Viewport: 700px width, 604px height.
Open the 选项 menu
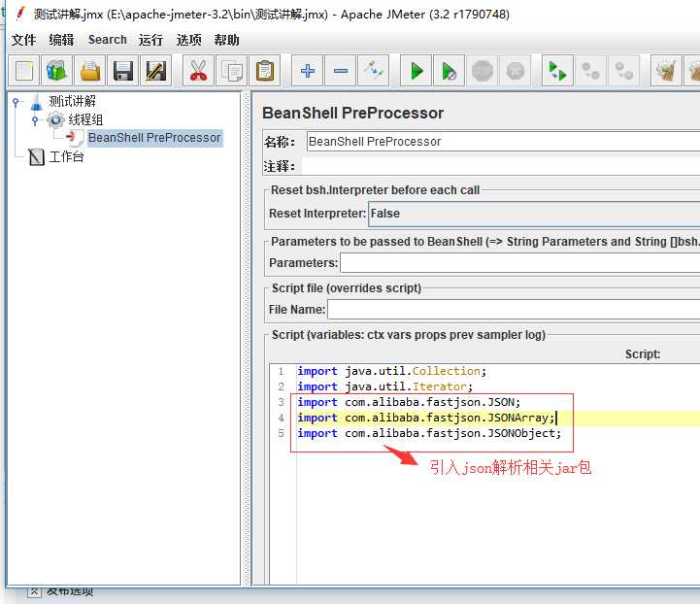coord(189,40)
